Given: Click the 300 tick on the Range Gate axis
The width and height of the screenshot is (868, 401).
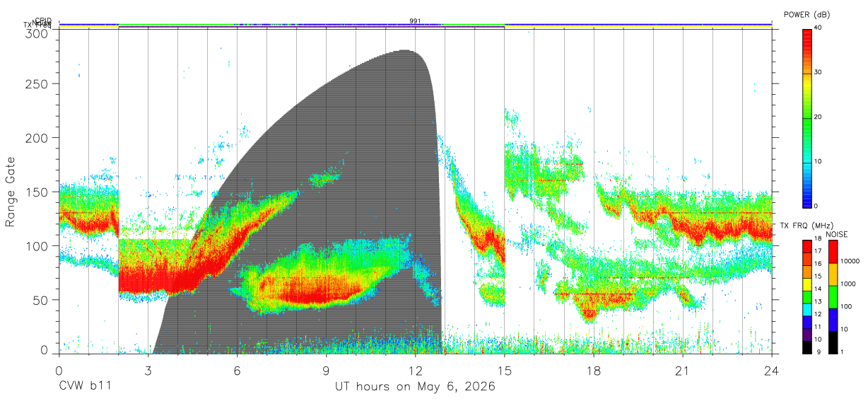Looking at the screenshot, I should (37, 33).
